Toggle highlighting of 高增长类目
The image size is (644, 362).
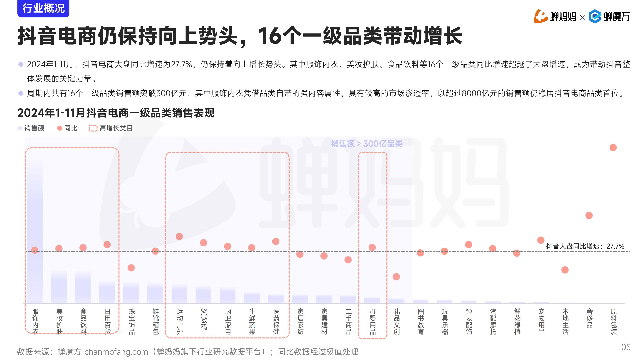[x=110, y=128]
